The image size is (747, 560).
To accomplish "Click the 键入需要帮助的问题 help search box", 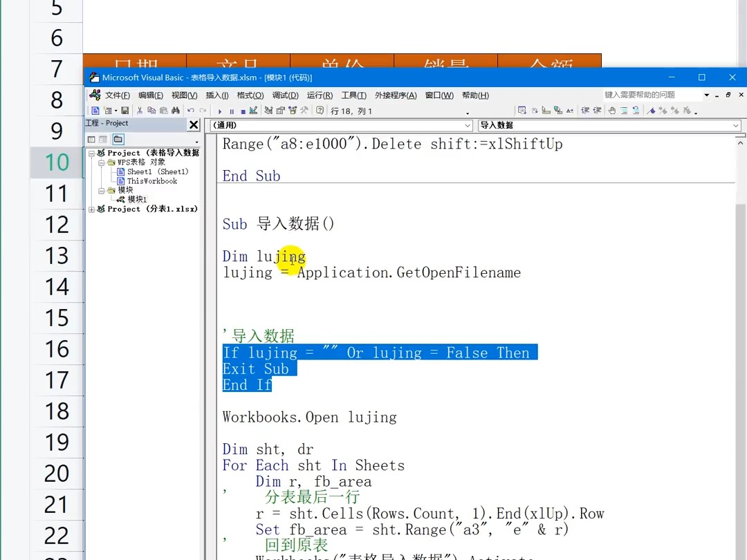I will [x=652, y=95].
